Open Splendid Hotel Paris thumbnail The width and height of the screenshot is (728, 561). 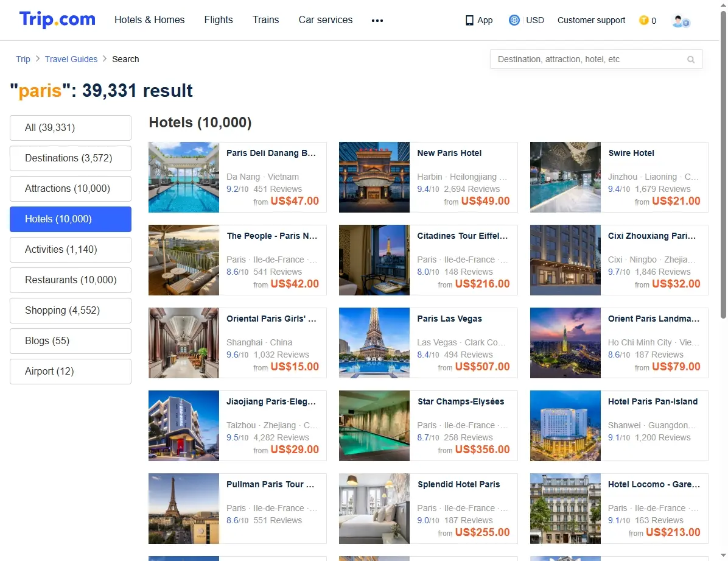point(374,509)
